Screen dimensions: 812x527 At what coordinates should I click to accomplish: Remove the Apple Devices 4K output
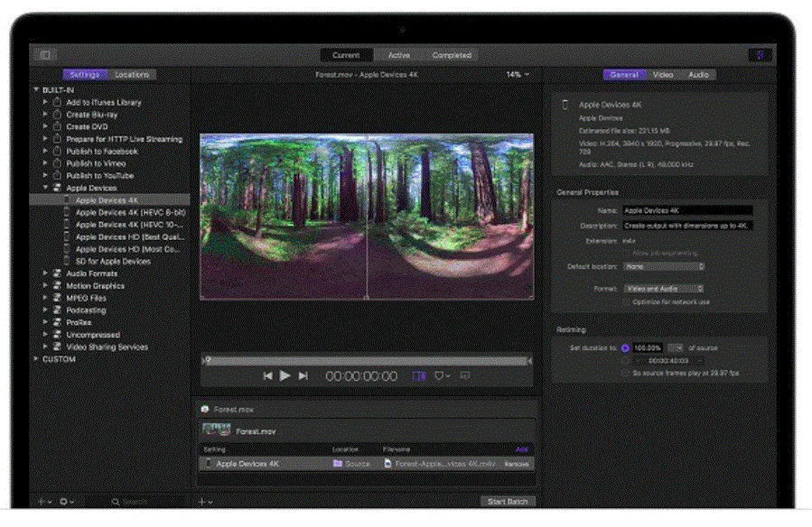pyautogui.click(x=517, y=464)
